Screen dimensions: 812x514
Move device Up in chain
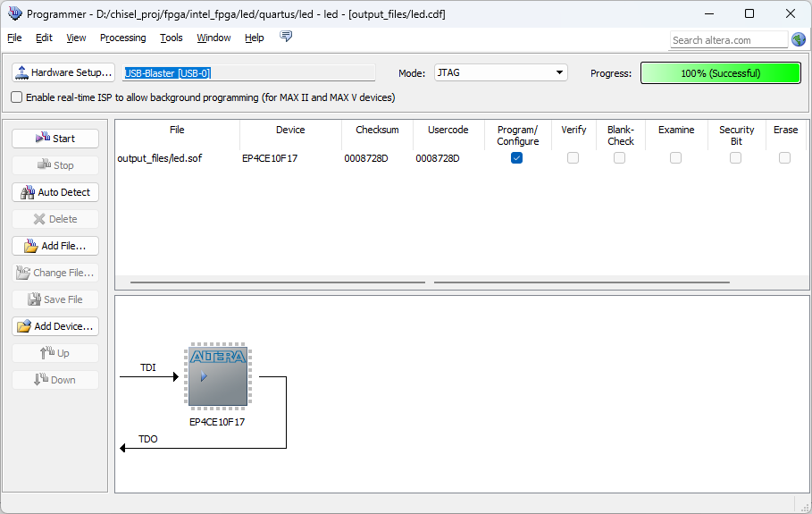(x=55, y=353)
